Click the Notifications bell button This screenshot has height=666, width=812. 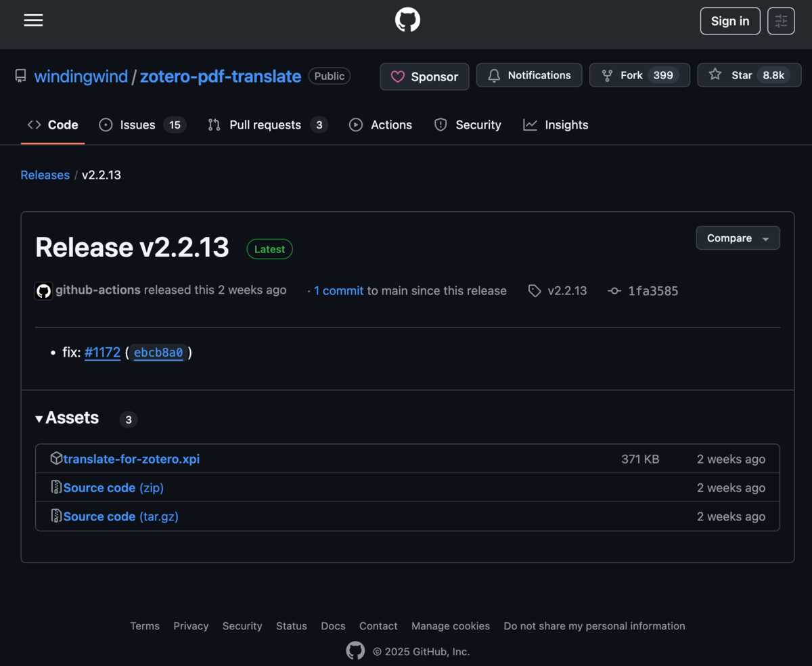529,75
